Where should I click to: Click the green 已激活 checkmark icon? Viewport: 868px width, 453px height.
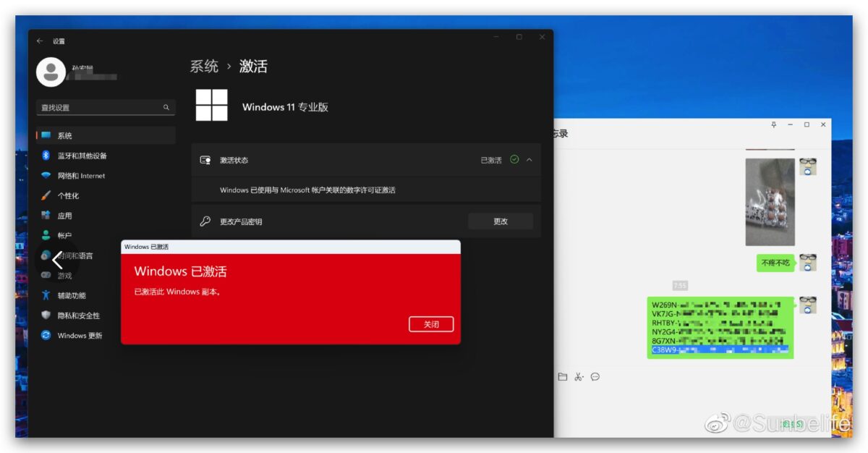[x=514, y=160]
